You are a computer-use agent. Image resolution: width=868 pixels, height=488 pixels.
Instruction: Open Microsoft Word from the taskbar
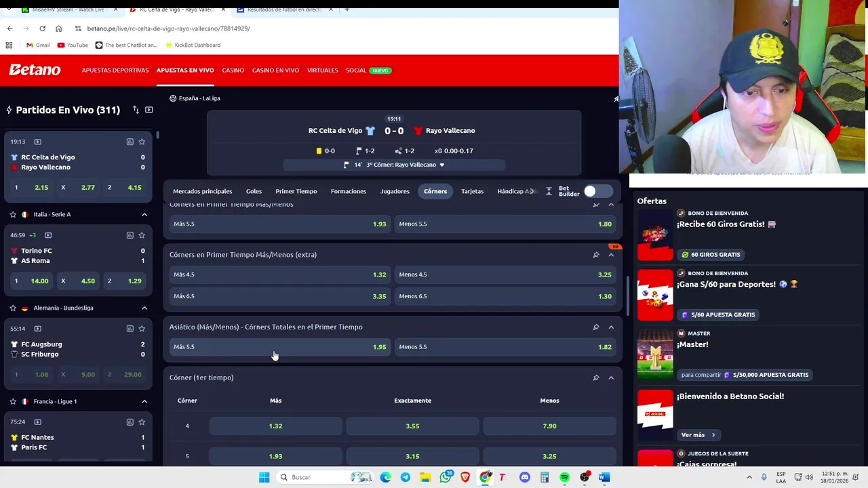pos(604,477)
